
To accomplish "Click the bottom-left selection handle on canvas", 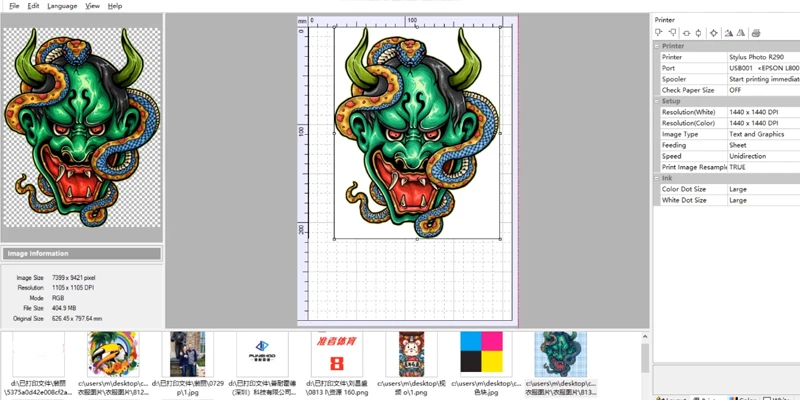I will 335,239.
